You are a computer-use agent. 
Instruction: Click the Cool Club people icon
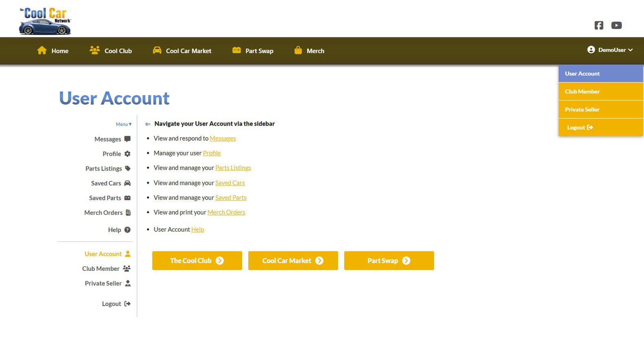point(95,50)
